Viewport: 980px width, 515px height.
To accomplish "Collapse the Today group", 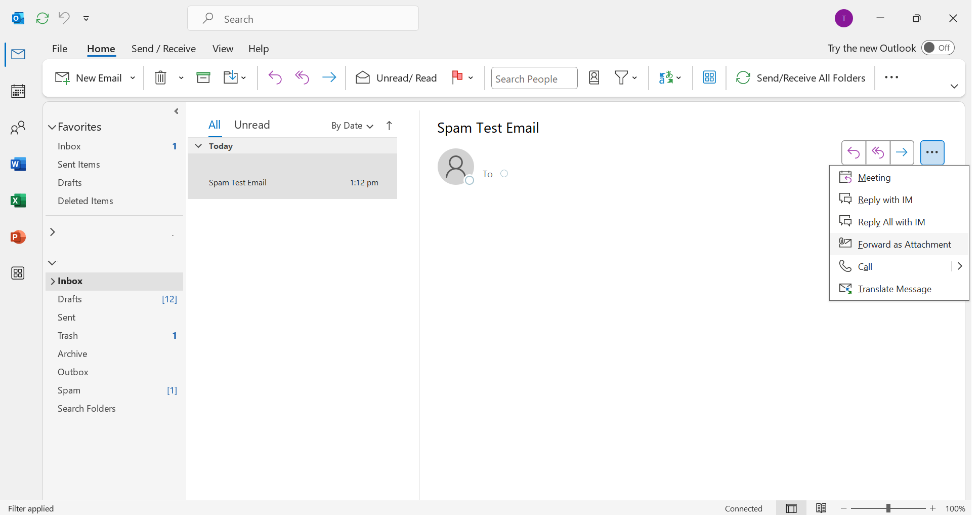I will (x=198, y=146).
